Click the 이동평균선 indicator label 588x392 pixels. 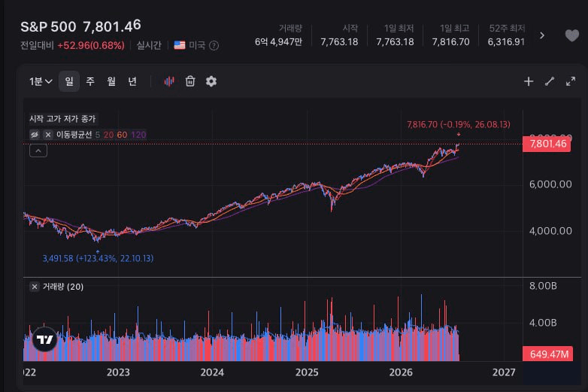74,135
